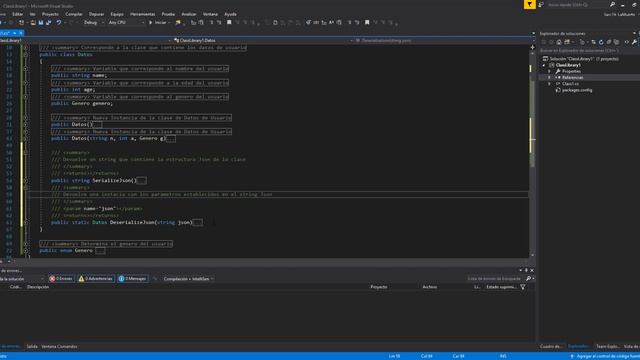
Task: Click the yellow notifications flag icon
Action: (529, 4)
